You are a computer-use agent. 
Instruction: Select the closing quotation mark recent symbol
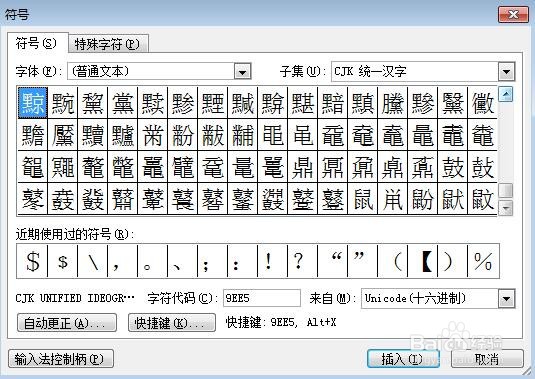pos(363,261)
